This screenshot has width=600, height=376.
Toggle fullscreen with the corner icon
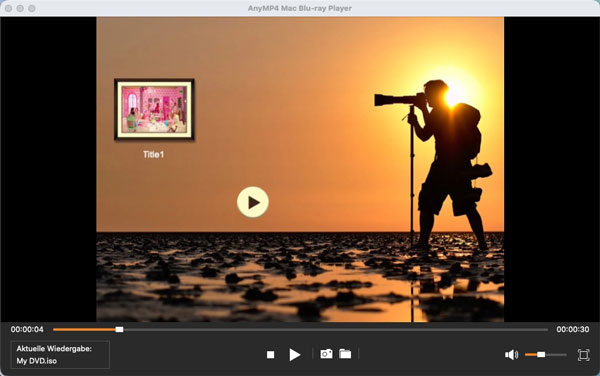pyautogui.click(x=584, y=355)
